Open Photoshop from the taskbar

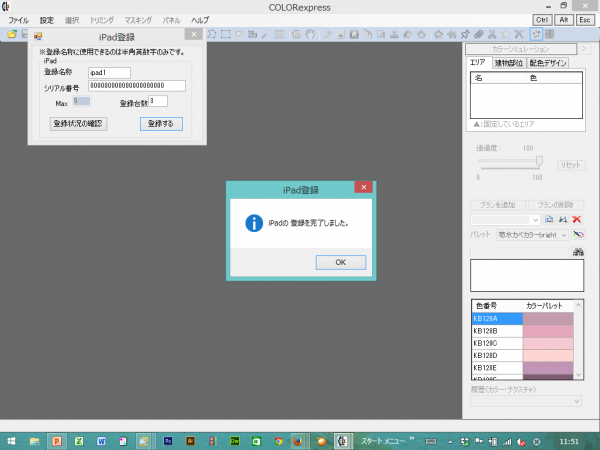[x=168, y=441]
